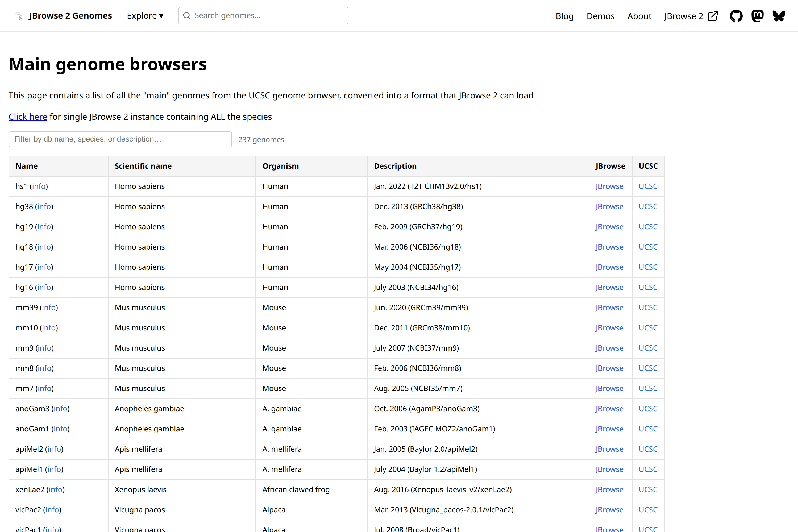Open info for hg19

[44, 227]
